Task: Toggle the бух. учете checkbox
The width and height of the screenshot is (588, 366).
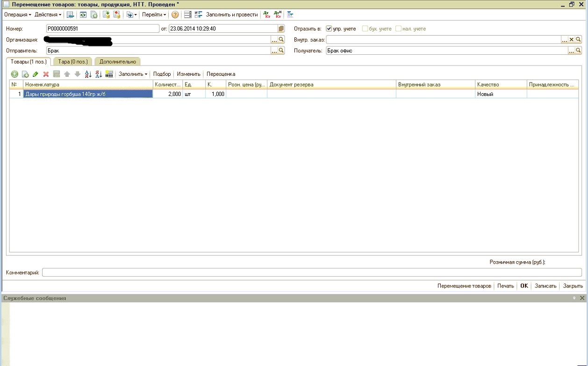Action: click(365, 29)
